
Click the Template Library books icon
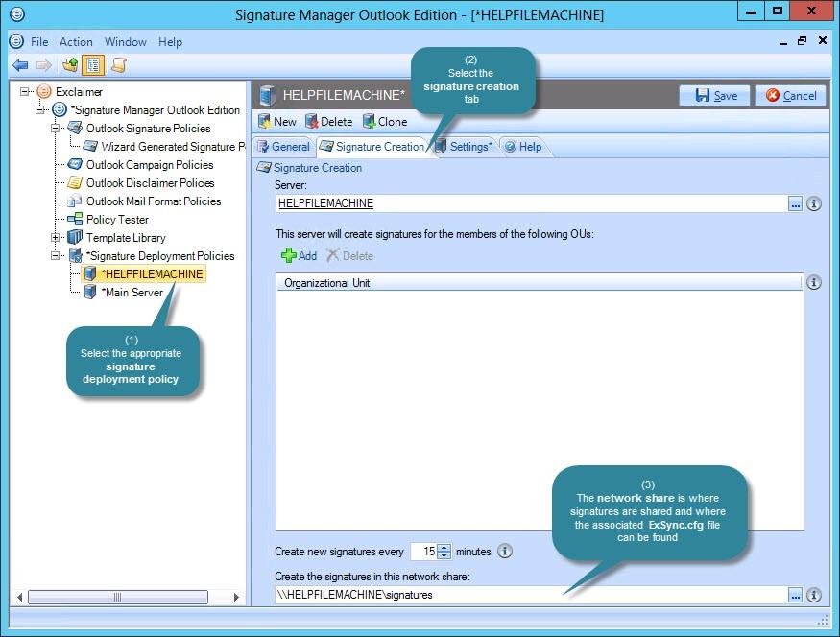point(75,237)
